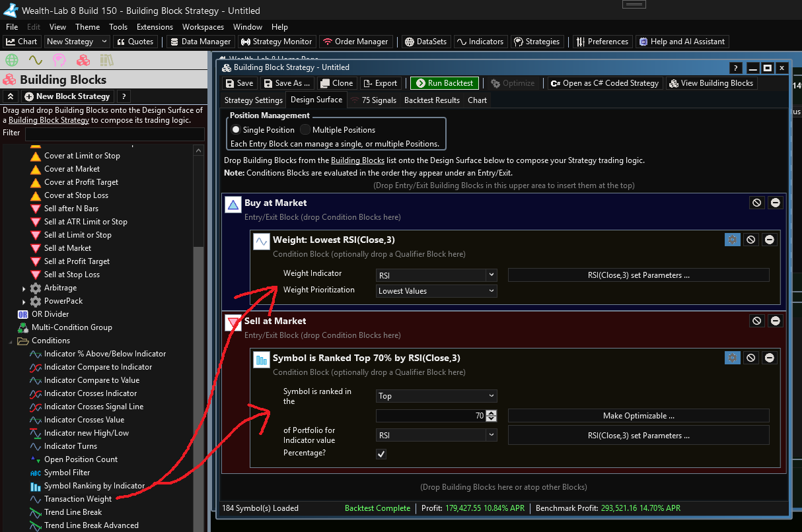
Task: Switch to the Backtest Results tab
Action: click(431, 100)
